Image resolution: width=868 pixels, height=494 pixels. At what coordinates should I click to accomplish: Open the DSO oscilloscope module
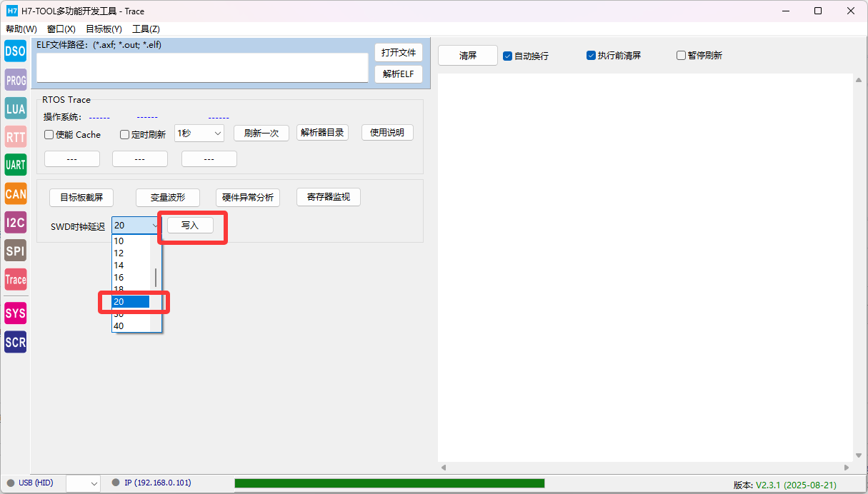pos(15,51)
